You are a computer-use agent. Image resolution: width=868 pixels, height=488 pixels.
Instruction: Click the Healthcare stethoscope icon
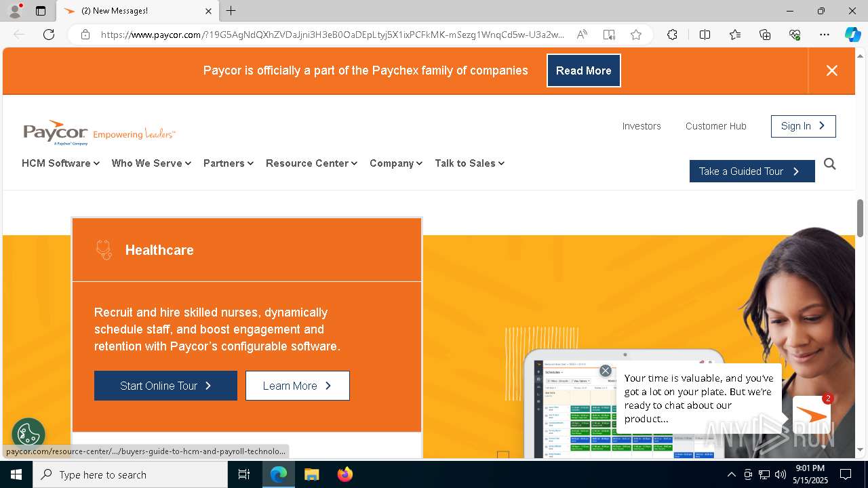pyautogui.click(x=103, y=250)
